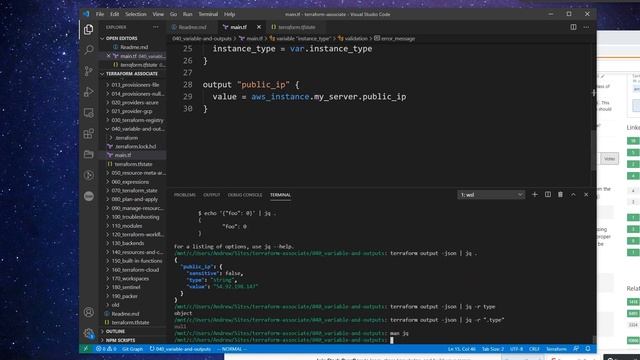
Task: Open the Edit menu
Action: point(115,14)
